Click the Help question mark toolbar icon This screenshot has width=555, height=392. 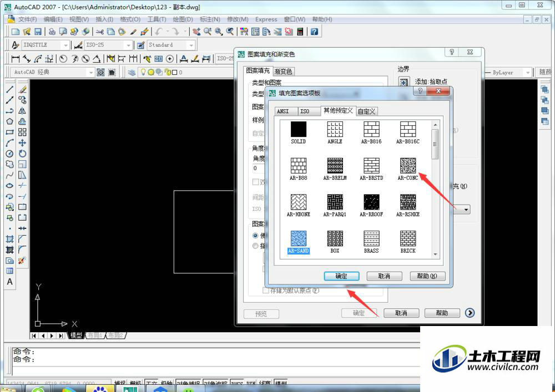(x=314, y=32)
